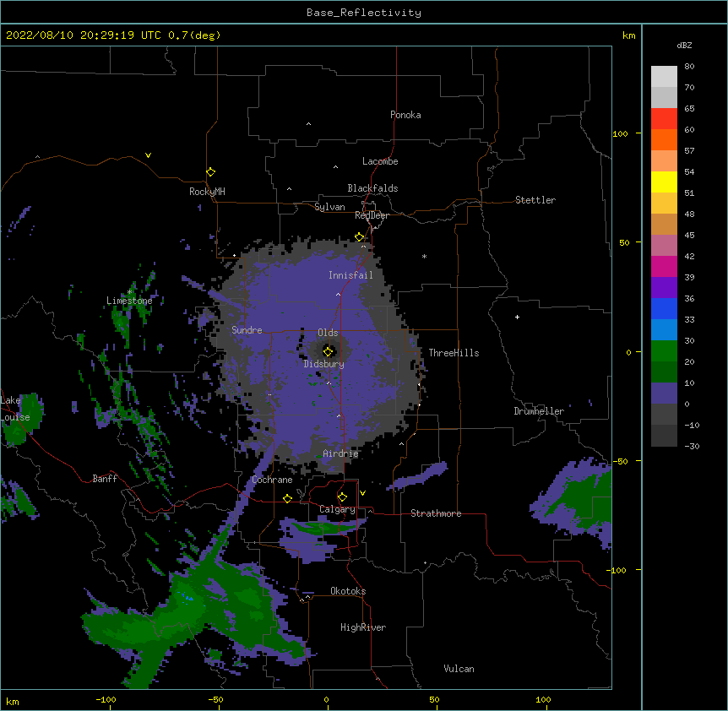The width and height of the screenshot is (728, 711).
Task: Select the magenta 42-39 dBZ legend swatch
Action: [x=664, y=266]
